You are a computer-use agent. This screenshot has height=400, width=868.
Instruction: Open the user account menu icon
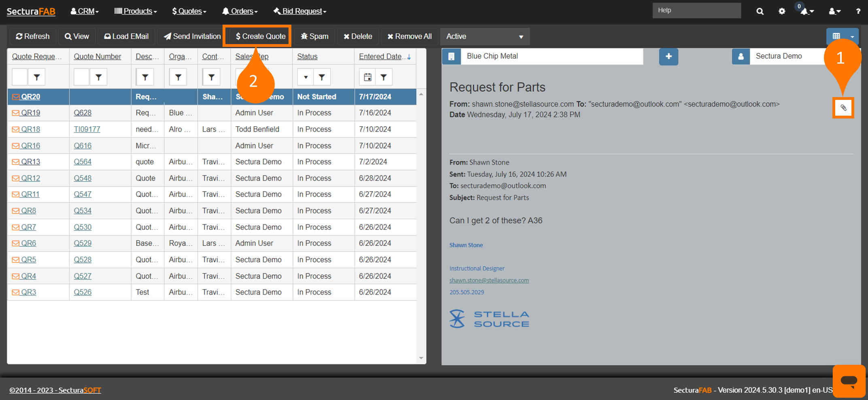coord(834,11)
